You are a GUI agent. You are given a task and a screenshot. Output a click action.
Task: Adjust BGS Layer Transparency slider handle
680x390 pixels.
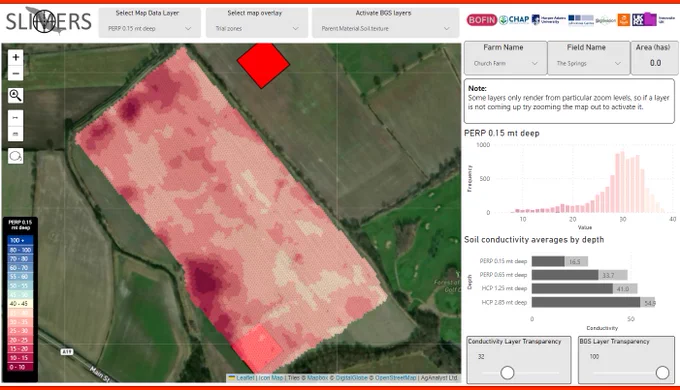click(x=662, y=373)
